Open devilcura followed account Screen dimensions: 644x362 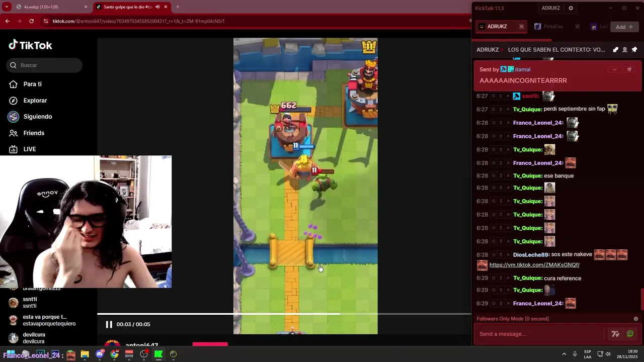33,338
